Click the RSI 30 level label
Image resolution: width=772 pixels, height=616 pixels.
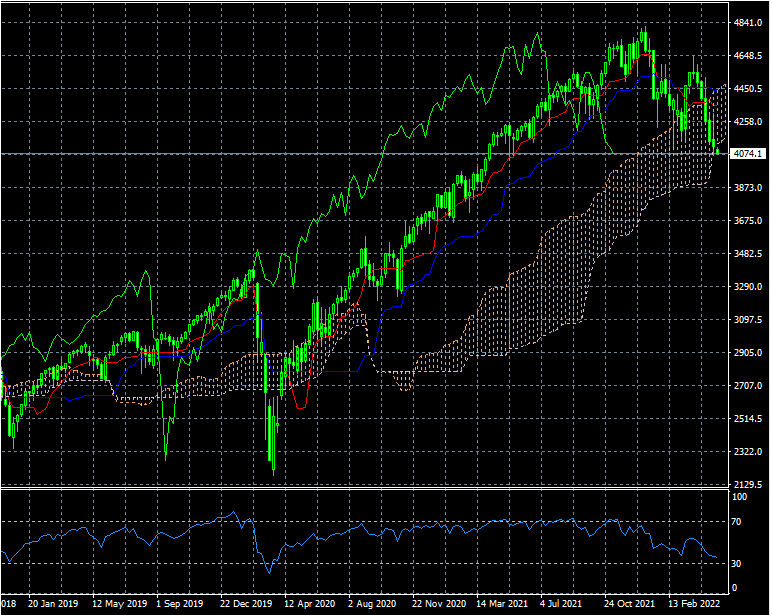[x=736, y=563]
